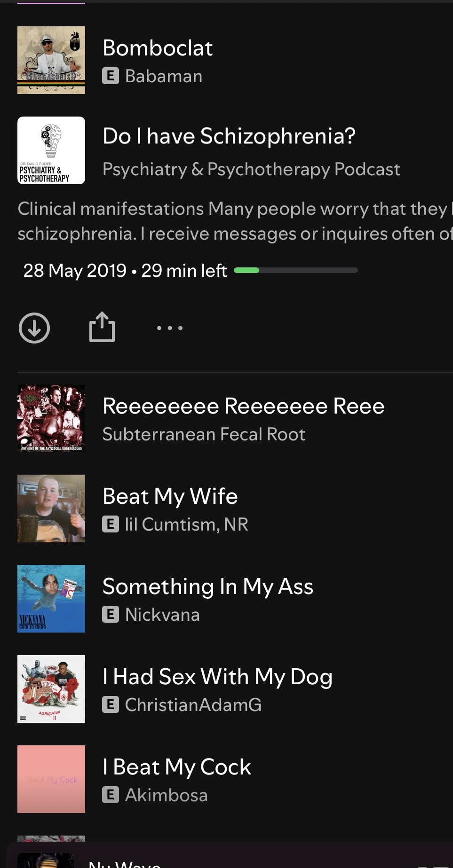Open the three-dot more options menu
The height and width of the screenshot is (868, 453).
click(x=170, y=328)
